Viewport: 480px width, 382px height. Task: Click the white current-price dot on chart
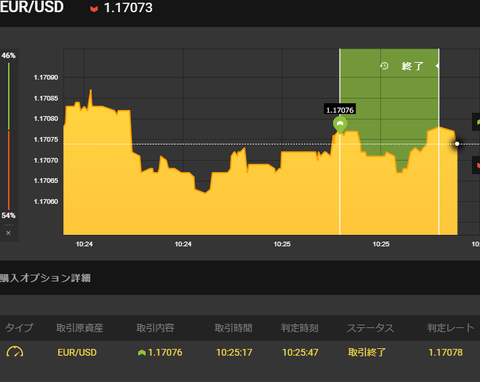(457, 144)
